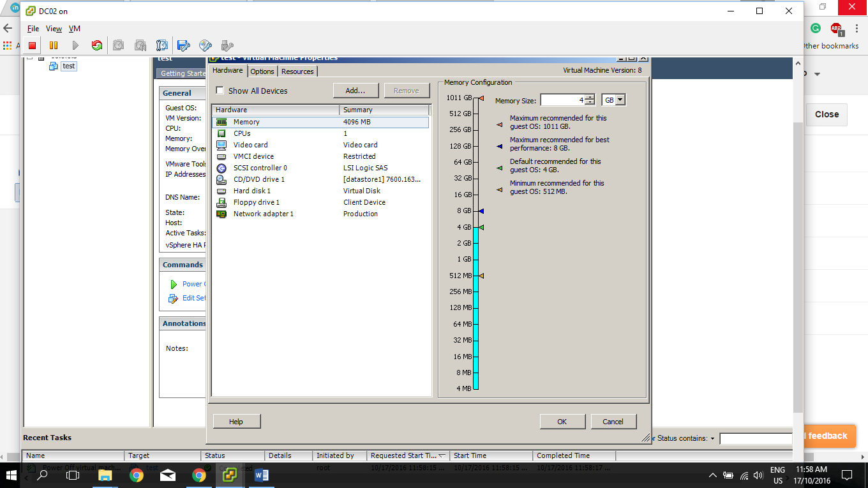Click the Remove button

[407, 91]
